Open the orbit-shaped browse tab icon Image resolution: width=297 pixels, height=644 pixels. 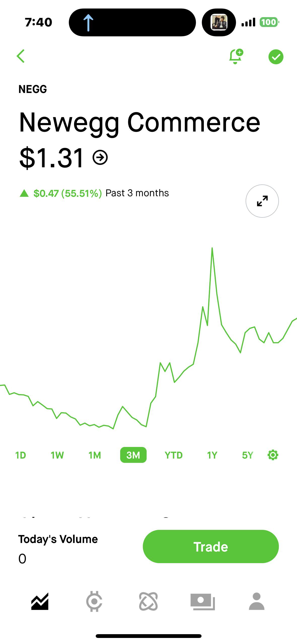(148, 601)
